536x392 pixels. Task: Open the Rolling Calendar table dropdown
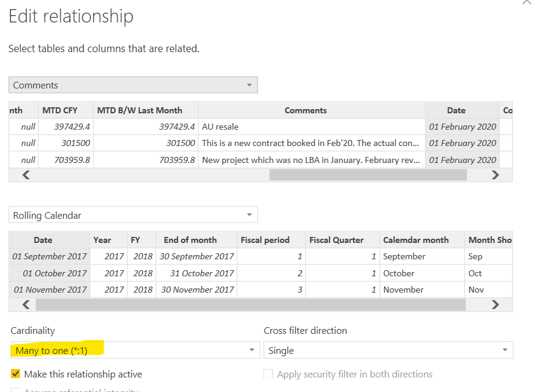click(x=133, y=215)
